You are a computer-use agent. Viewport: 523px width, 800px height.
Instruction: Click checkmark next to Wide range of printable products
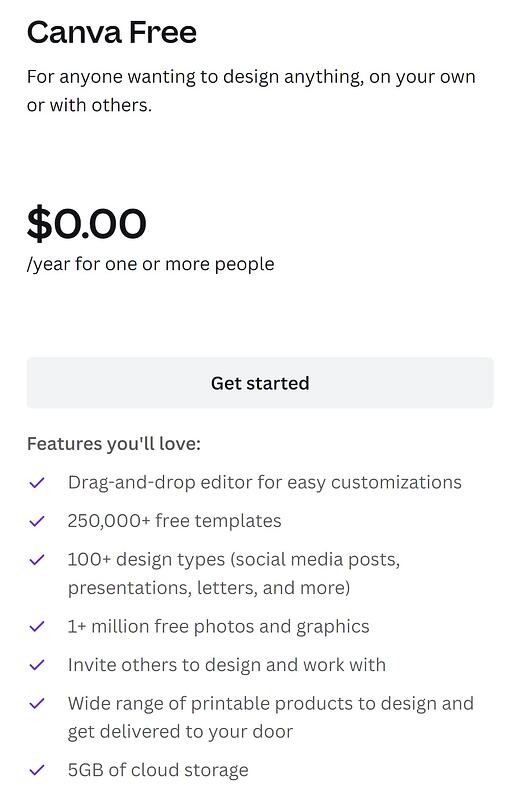click(x=37, y=704)
